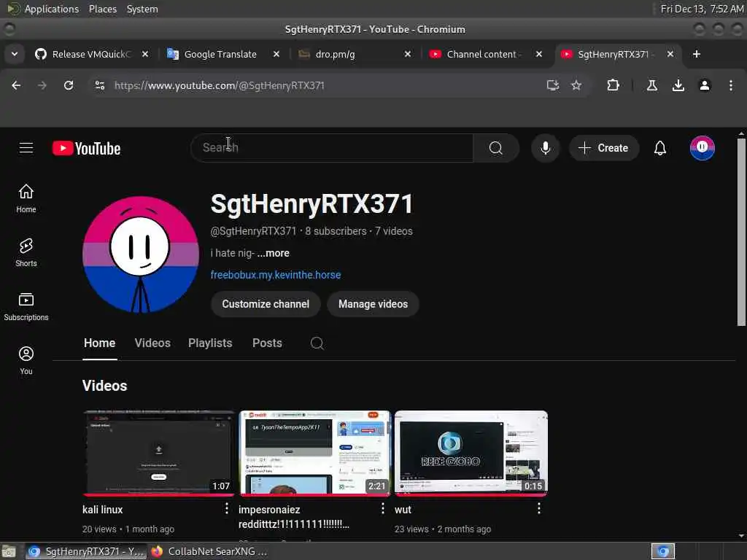
Task: Click the search magnifier button
Action: coord(495,148)
